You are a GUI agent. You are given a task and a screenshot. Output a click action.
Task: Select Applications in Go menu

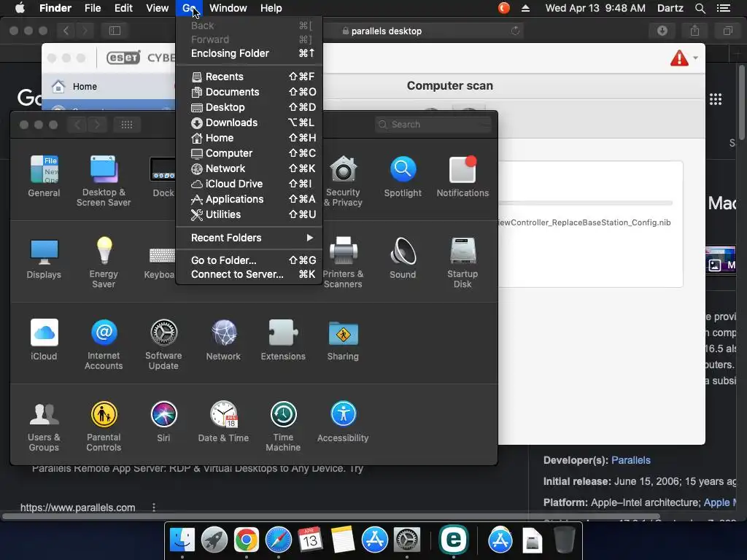(249, 199)
